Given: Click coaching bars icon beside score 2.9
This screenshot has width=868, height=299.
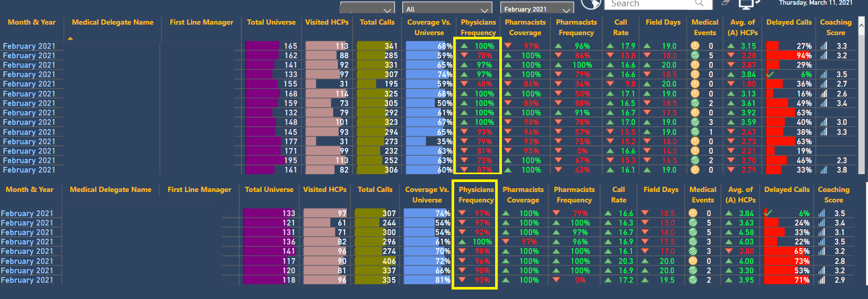Looking at the screenshot, I should [821, 280].
